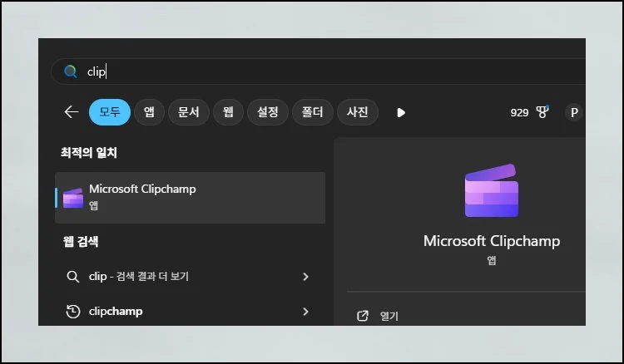
Task: Click the magnifier icon beside 'clip' web search
Action: (x=73, y=276)
